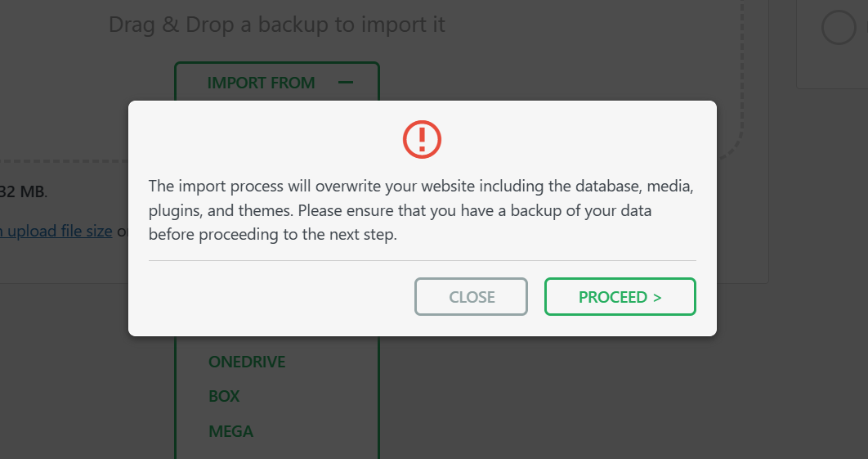Choose BOX as the import source

pos(224,396)
